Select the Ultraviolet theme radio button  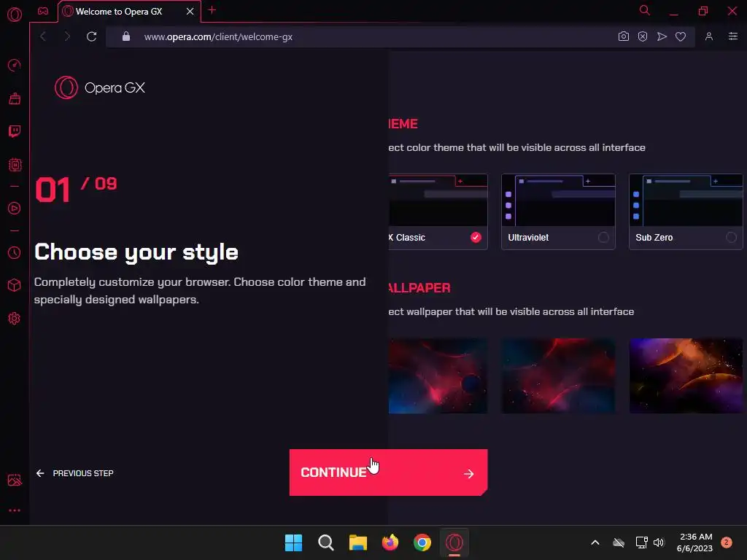tap(603, 237)
